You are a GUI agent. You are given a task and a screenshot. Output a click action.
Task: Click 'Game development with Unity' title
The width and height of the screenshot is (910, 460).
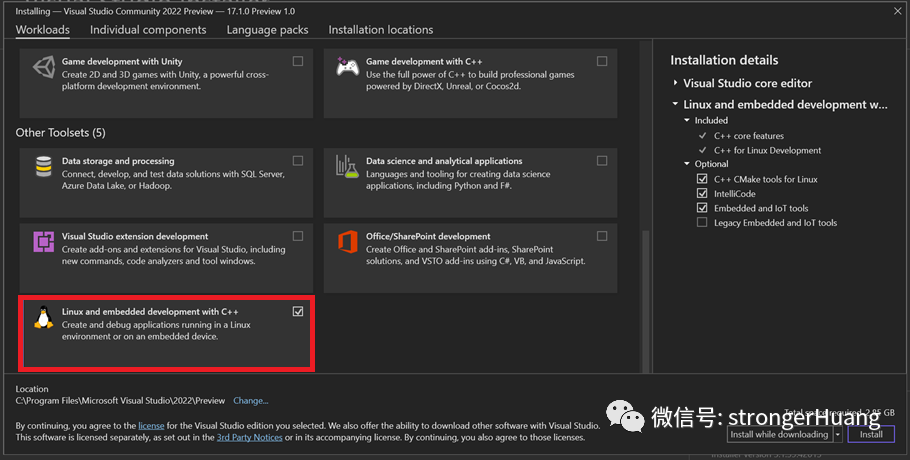[122, 61]
